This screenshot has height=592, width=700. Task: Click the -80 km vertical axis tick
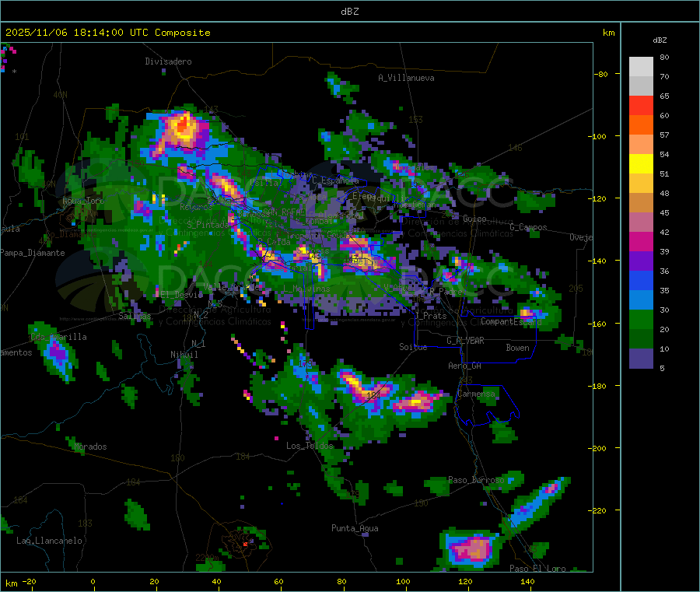click(600, 74)
